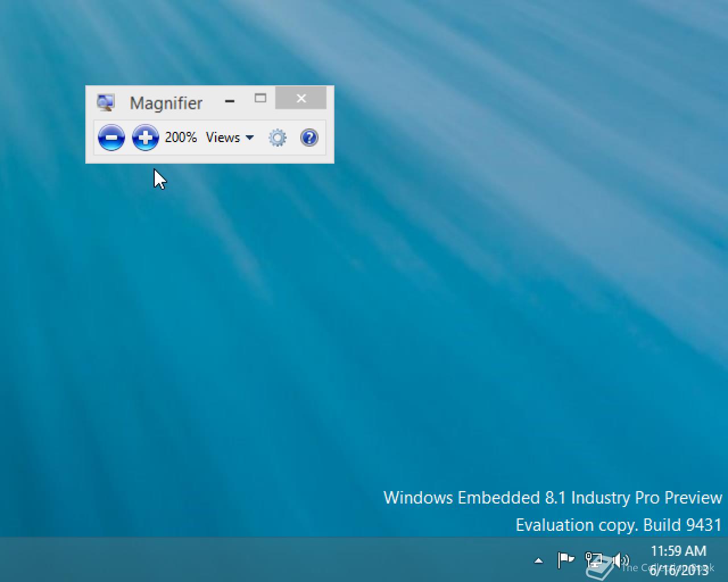The image size is (728, 582).
Task: Minimize the Magnifier window
Action: tap(230, 101)
